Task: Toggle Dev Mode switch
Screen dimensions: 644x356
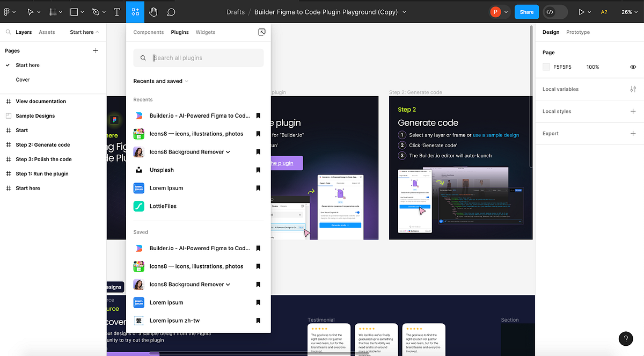Action: [x=555, y=12]
